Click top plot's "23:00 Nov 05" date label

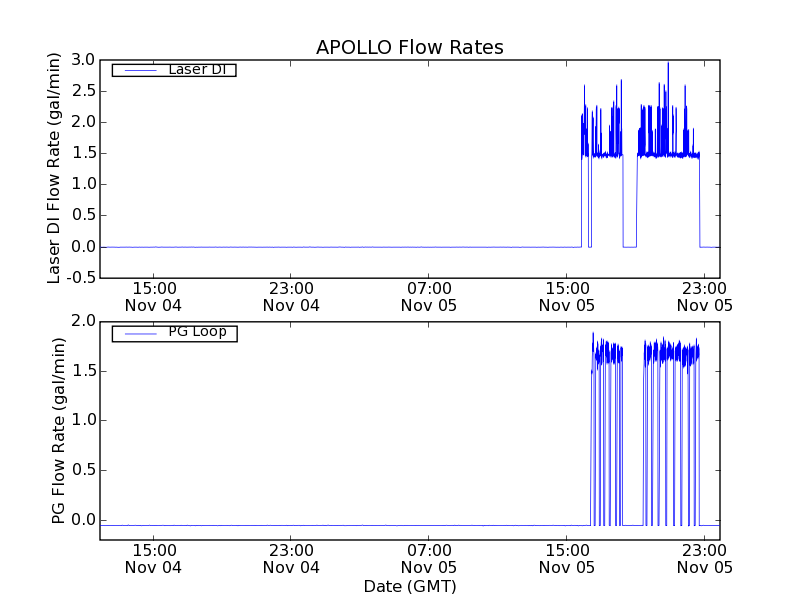coord(705,297)
